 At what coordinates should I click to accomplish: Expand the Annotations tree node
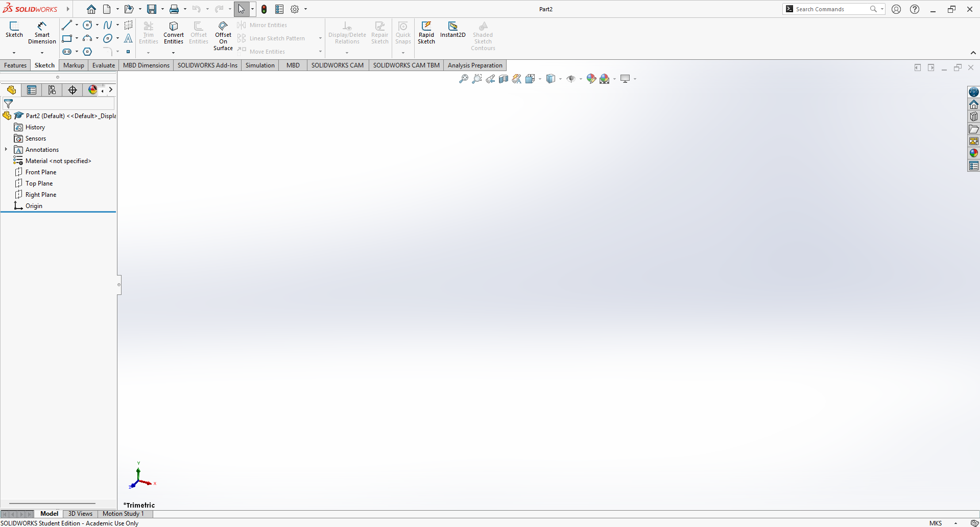click(x=6, y=149)
